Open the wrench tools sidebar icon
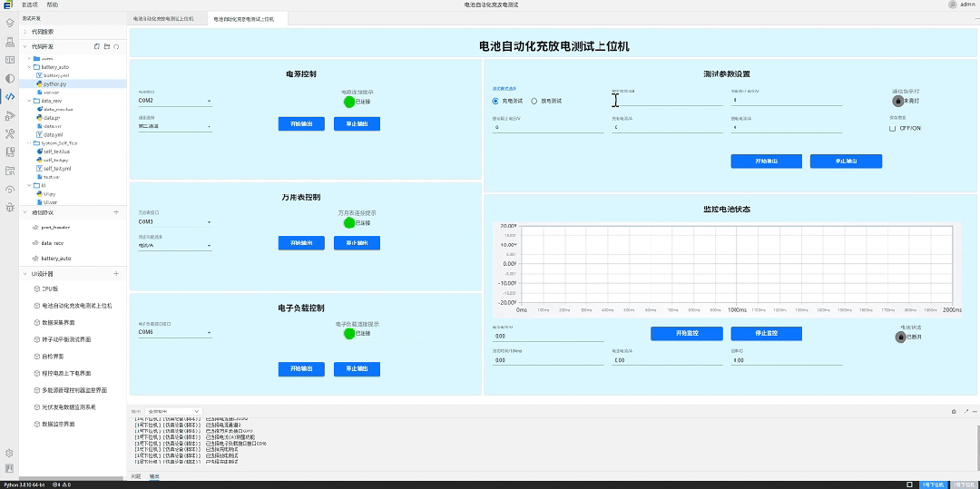Screen dimensions: 980x489 point(9,133)
